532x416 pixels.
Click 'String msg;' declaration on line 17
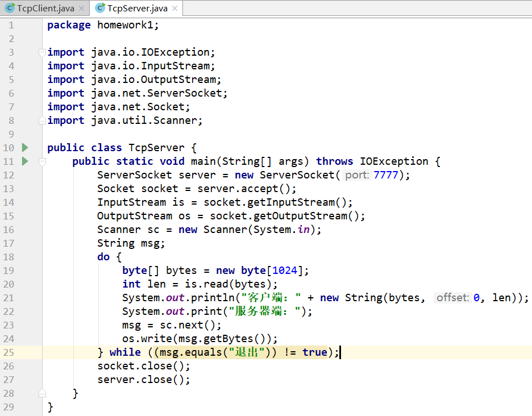tap(131, 243)
